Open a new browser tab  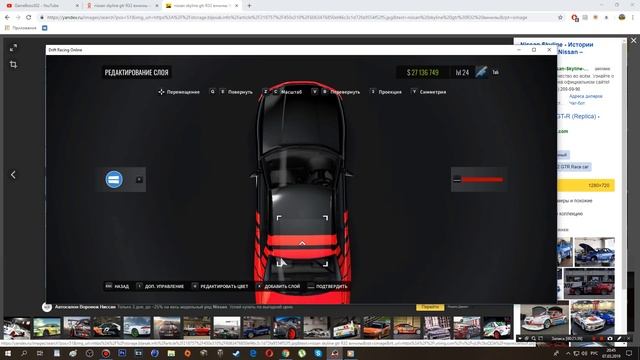pos(249,6)
